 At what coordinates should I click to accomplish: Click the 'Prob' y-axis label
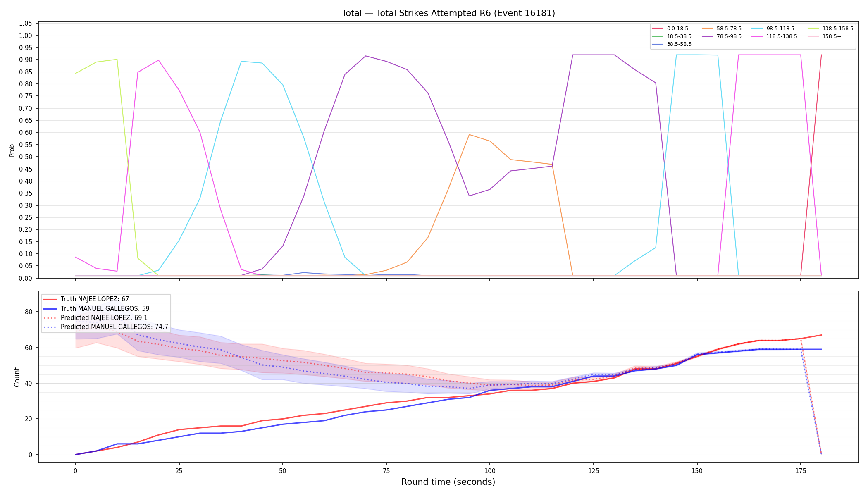point(12,150)
